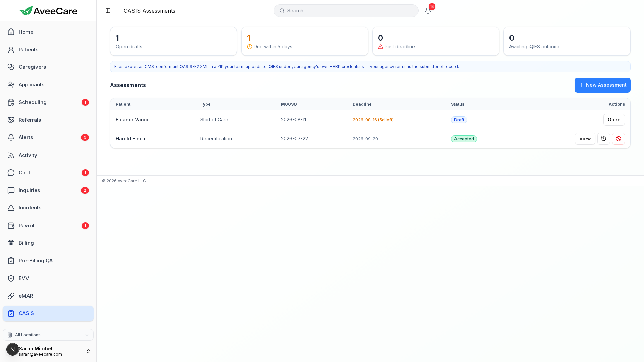Click the Billing bank icon
Viewport: 644px width, 362px height.
coord(11,243)
